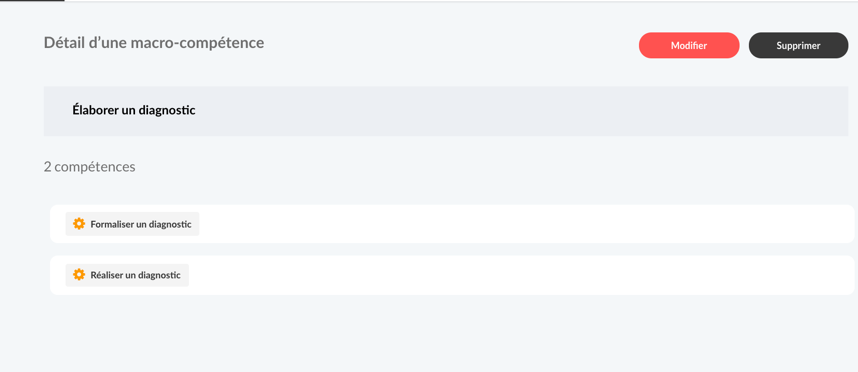Image resolution: width=858 pixels, height=372 pixels.
Task: Click the blank space in the Réaliser row
Action: (520, 275)
